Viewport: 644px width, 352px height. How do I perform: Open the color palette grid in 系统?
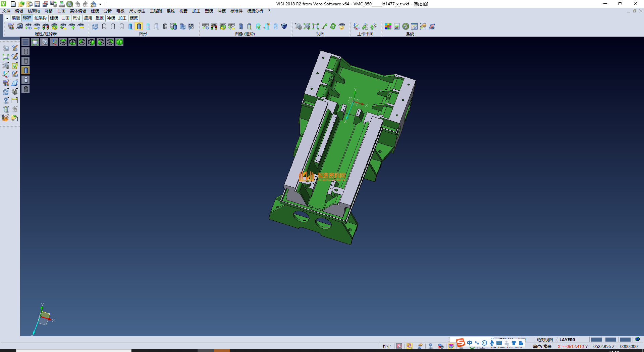[x=388, y=26]
